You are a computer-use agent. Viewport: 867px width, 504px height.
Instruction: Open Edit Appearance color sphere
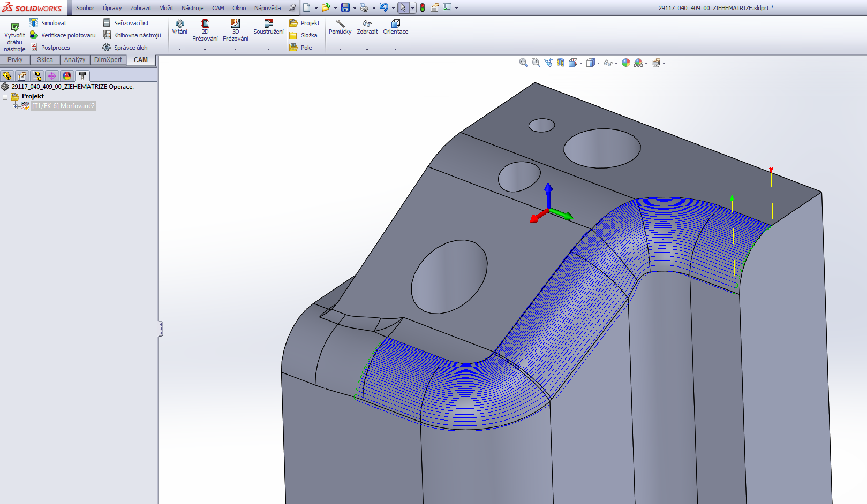click(626, 63)
